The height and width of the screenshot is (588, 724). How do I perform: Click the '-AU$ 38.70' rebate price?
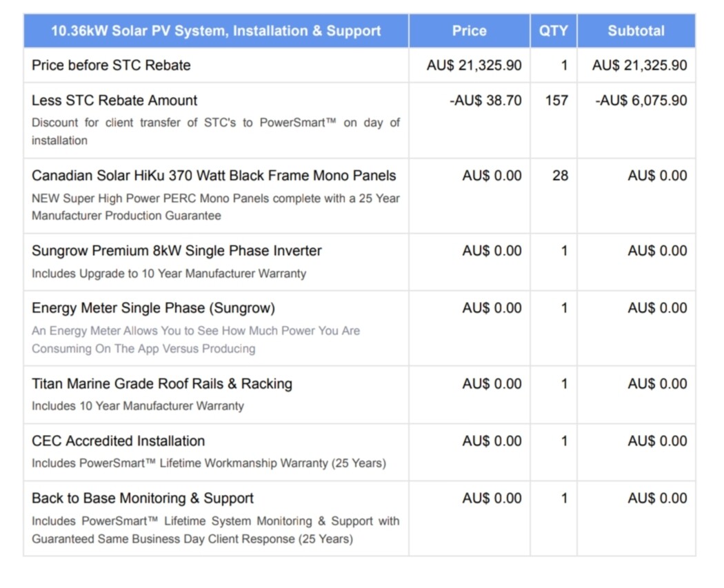[x=485, y=100]
